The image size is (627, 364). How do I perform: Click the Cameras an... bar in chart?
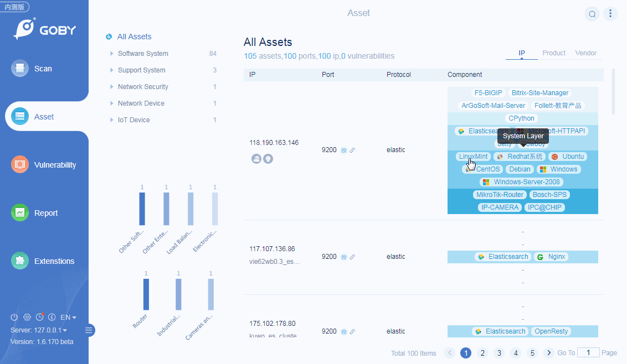[210, 294]
